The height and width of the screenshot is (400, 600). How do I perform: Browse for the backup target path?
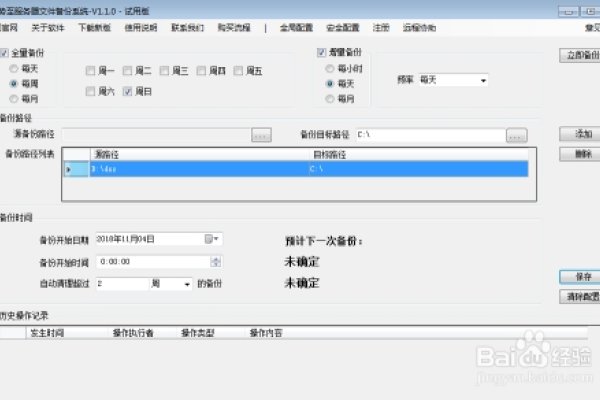point(517,136)
